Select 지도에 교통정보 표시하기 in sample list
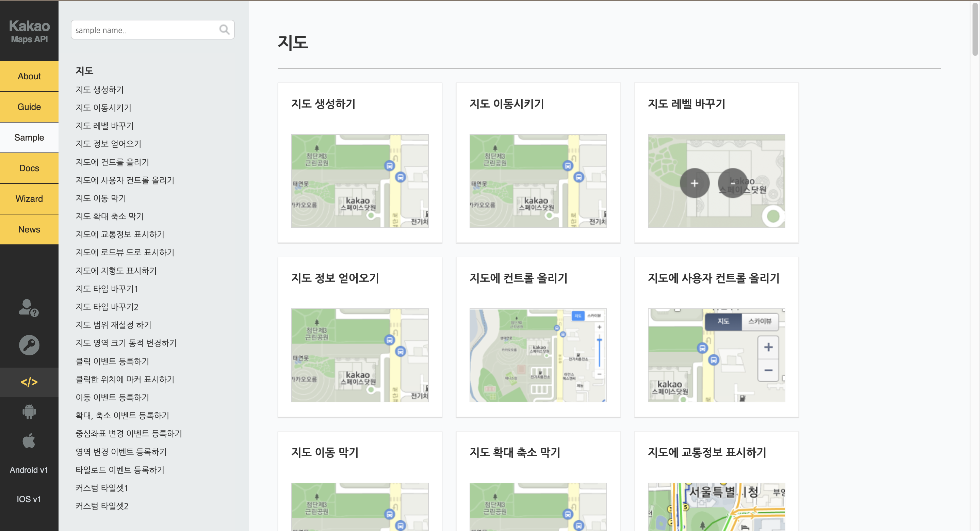 click(120, 235)
